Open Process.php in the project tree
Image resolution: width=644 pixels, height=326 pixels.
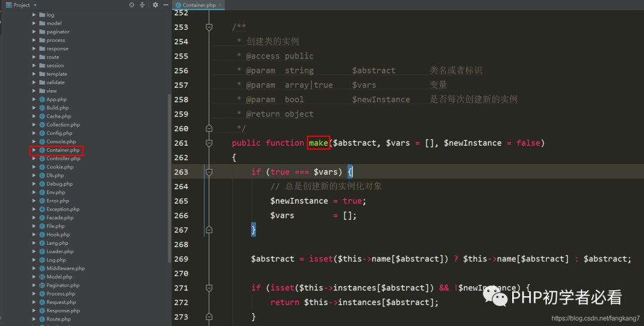61,294
